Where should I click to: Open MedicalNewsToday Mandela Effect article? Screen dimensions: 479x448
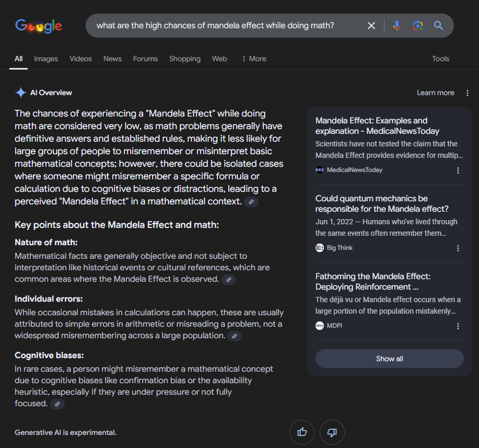coord(377,126)
